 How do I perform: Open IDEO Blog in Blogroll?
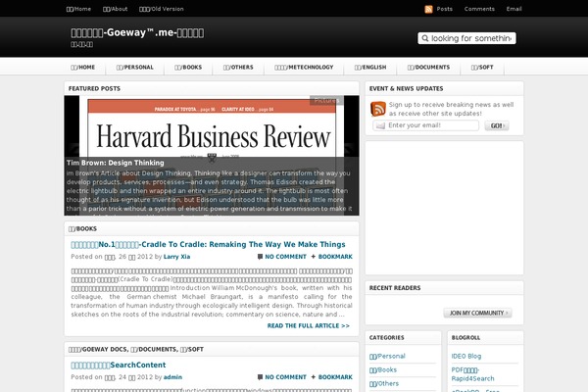[x=466, y=356]
